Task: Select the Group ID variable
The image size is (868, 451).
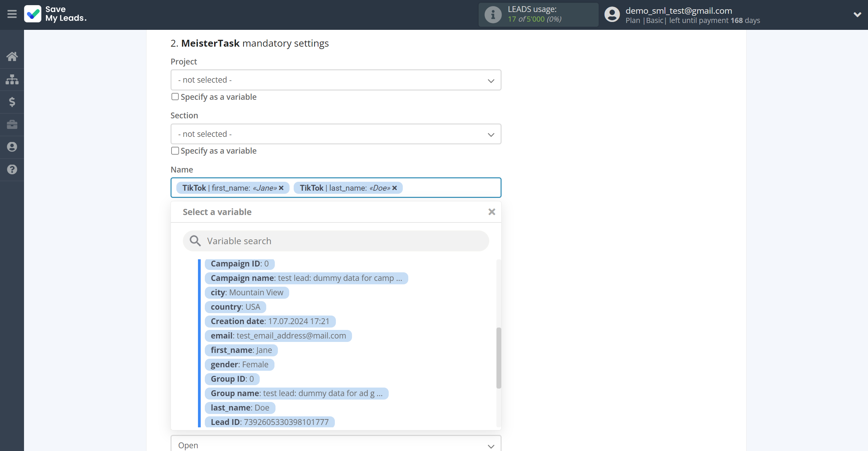Action: point(232,379)
